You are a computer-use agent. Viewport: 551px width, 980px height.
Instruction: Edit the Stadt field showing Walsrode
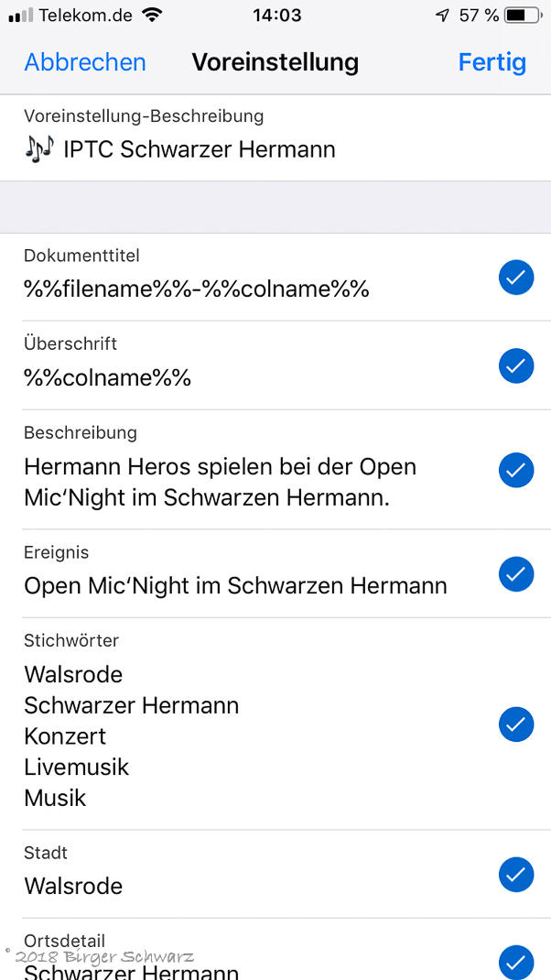[x=73, y=886]
